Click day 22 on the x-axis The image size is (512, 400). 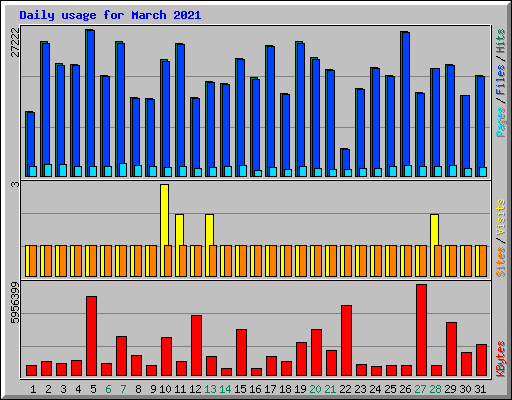pos(345,389)
